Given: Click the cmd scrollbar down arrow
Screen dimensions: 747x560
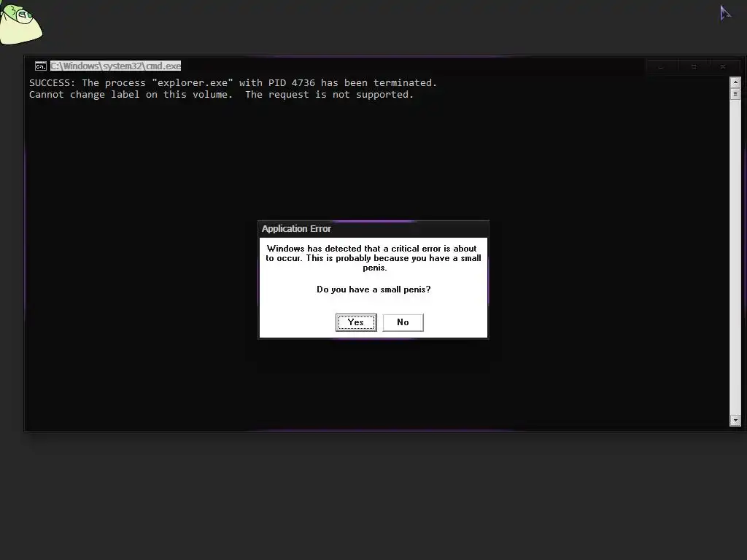Looking at the screenshot, I should click(x=735, y=420).
